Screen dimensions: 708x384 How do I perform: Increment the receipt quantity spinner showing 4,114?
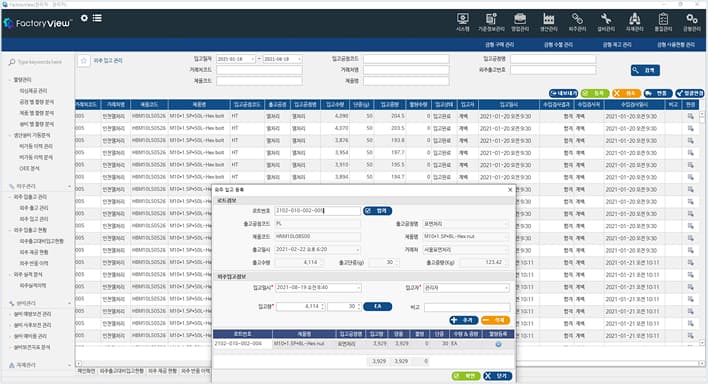[x=322, y=304]
